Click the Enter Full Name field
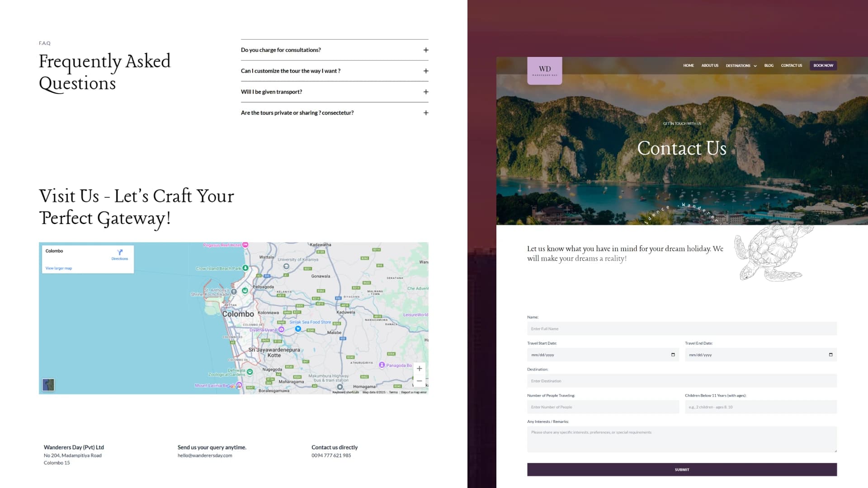 coord(682,328)
